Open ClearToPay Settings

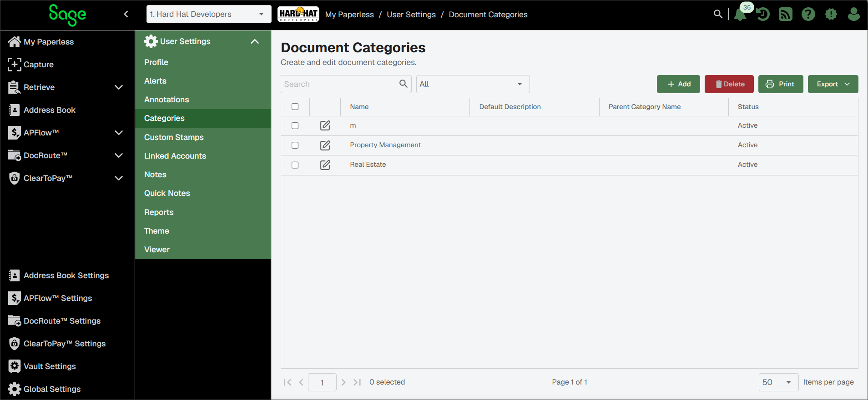pyautogui.click(x=57, y=344)
